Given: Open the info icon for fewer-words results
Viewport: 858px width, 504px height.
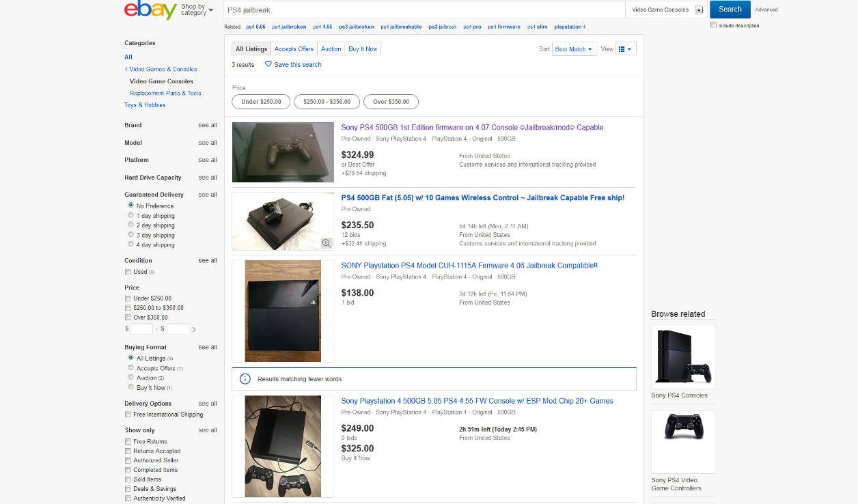Looking at the screenshot, I should coord(245,379).
